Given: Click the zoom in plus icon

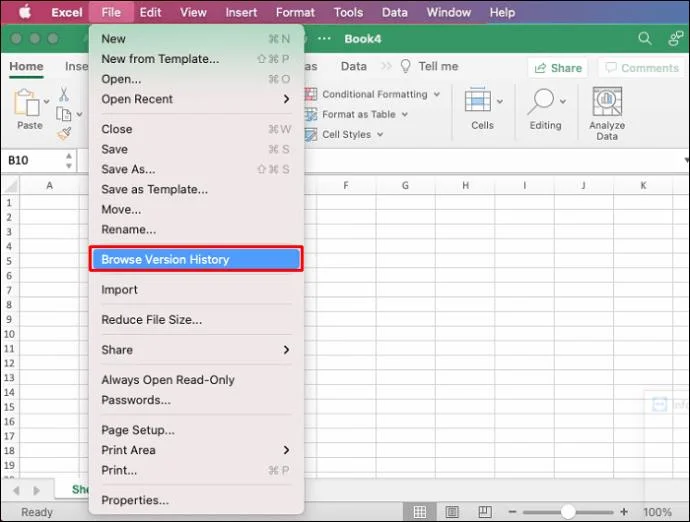Looking at the screenshot, I should tap(624, 511).
